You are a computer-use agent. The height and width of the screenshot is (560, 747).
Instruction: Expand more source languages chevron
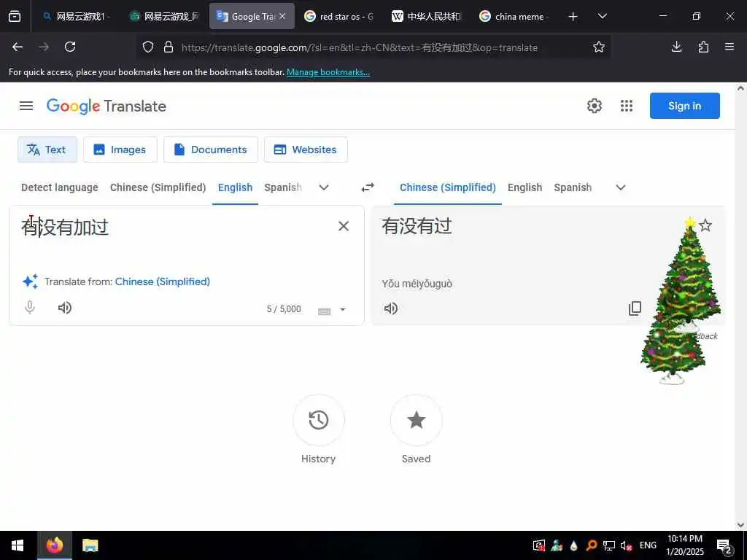324,187
